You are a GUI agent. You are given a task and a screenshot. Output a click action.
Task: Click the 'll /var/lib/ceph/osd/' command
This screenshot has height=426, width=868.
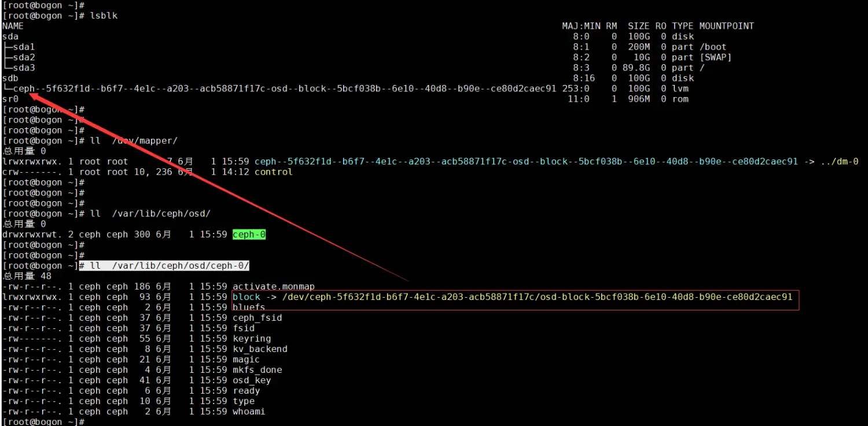click(x=150, y=213)
